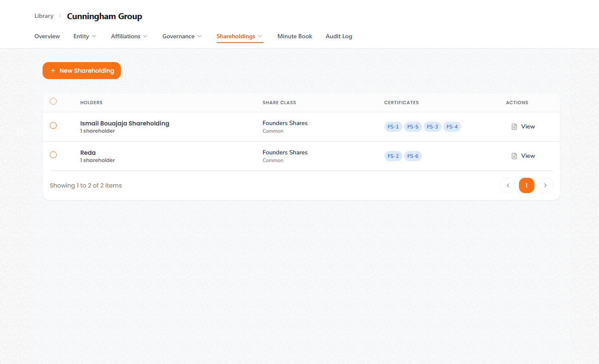The width and height of the screenshot is (599, 364).
Task: Switch to the Minute Book tab
Action: click(x=295, y=37)
